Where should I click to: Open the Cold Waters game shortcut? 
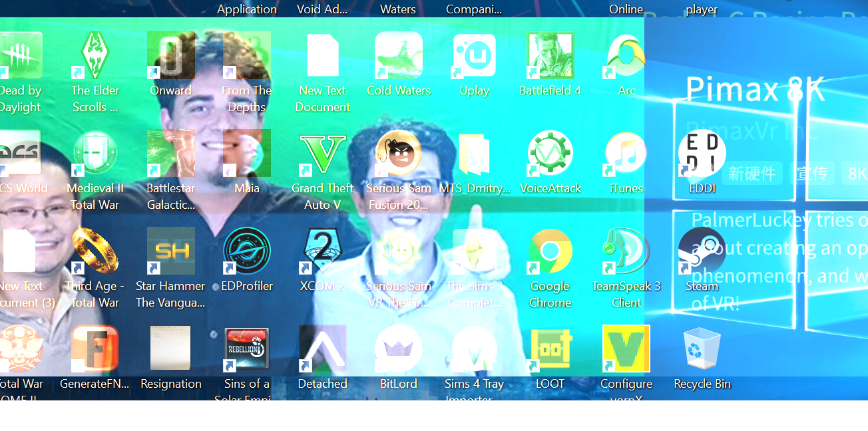(x=399, y=55)
